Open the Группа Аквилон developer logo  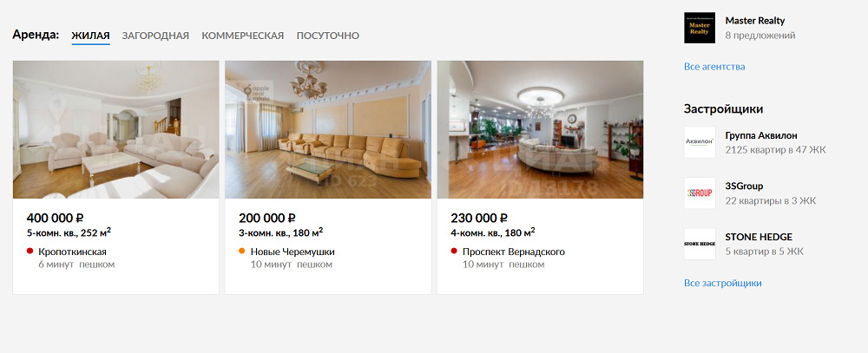pos(699,142)
